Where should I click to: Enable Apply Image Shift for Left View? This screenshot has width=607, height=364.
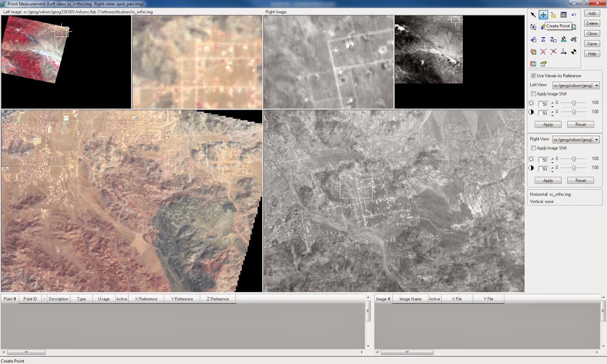pyautogui.click(x=533, y=94)
